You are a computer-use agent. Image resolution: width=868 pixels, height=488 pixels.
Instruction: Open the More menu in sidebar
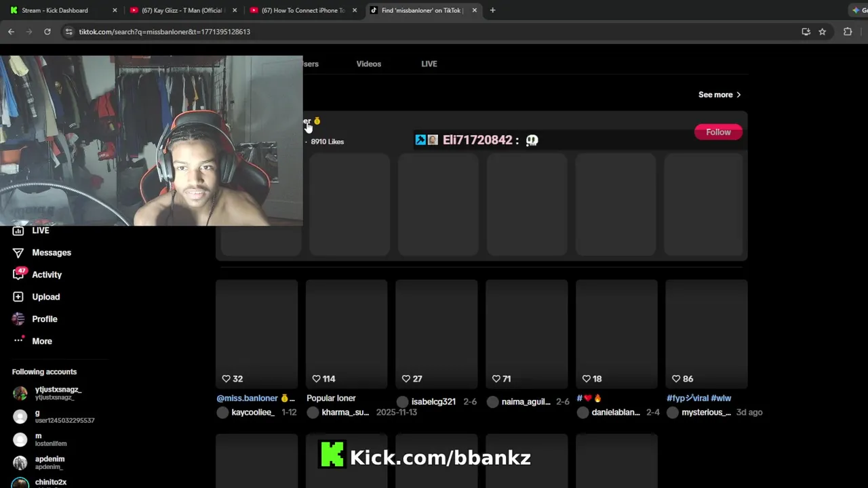point(33,341)
